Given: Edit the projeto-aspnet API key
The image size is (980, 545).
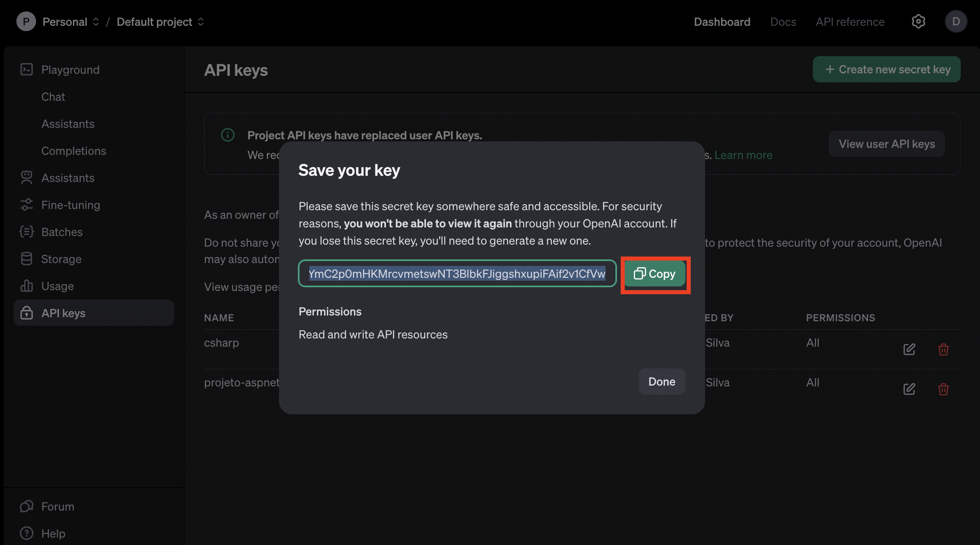Looking at the screenshot, I should [x=909, y=389].
